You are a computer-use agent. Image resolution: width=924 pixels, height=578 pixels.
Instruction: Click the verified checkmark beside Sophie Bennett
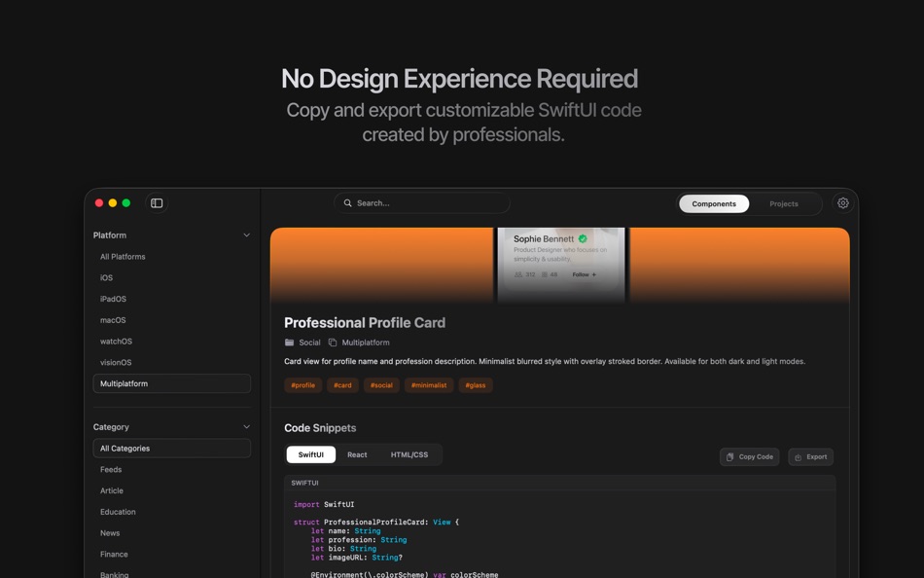pyautogui.click(x=583, y=238)
